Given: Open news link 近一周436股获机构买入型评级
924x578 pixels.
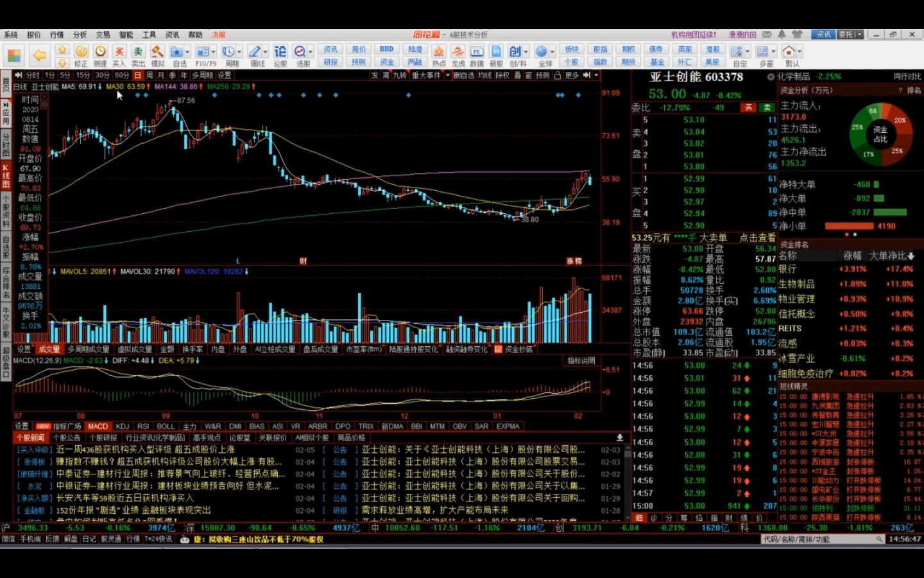Looking at the screenshot, I should (146, 450).
